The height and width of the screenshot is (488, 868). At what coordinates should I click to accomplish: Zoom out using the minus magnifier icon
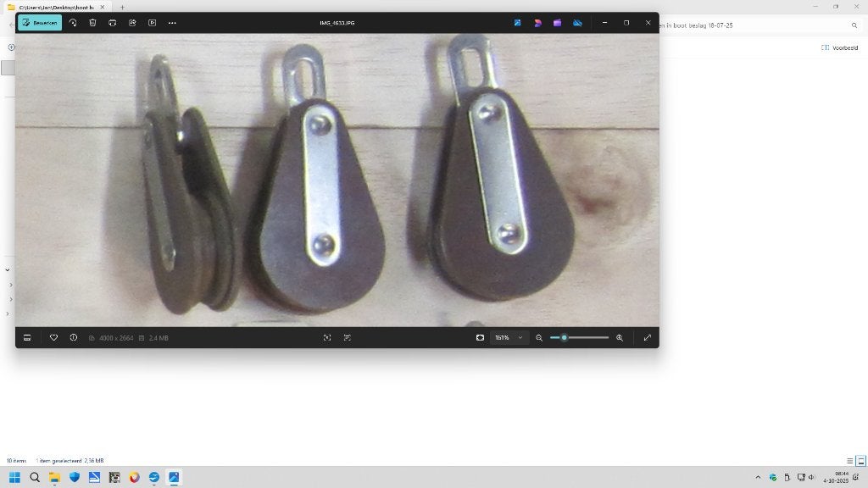[x=539, y=337]
